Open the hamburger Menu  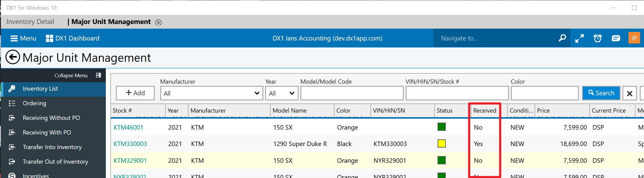point(23,38)
